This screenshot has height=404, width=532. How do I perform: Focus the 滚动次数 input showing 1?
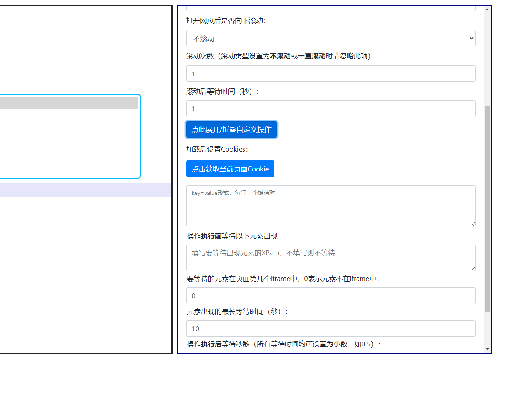331,74
